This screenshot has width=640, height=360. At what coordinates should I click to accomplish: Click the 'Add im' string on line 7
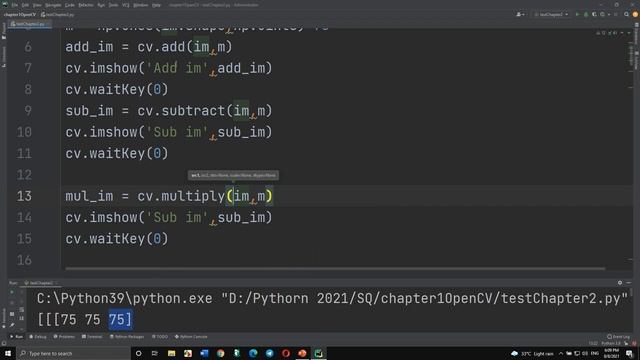(x=177, y=68)
